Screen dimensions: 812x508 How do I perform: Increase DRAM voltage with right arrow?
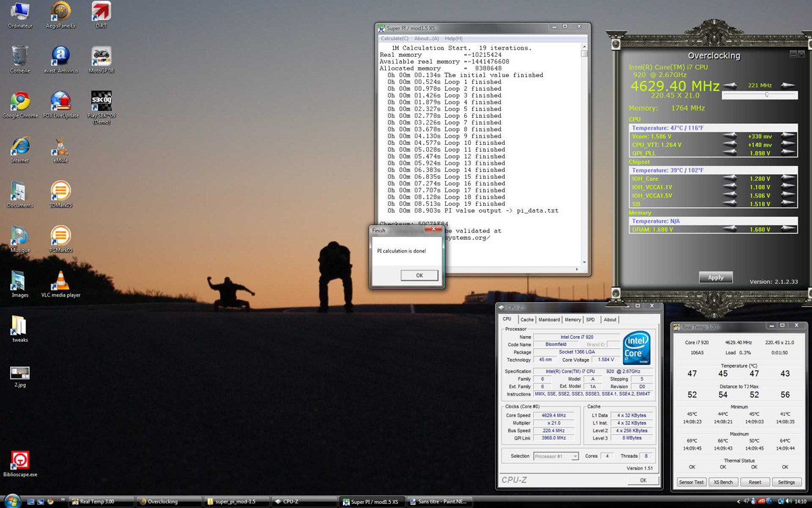[x=788, y=229]
